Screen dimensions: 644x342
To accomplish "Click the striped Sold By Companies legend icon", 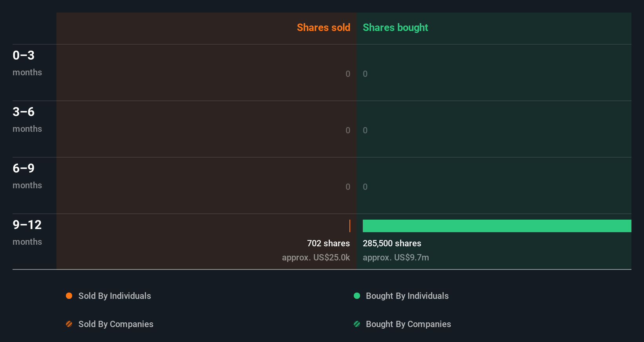I will (69, 324).
